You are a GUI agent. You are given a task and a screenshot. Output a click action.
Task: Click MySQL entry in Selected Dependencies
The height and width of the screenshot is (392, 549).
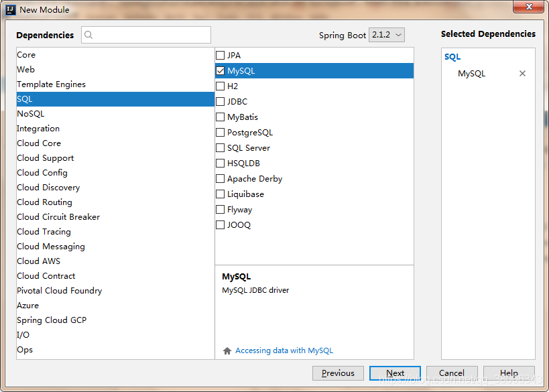pos(471,74)
